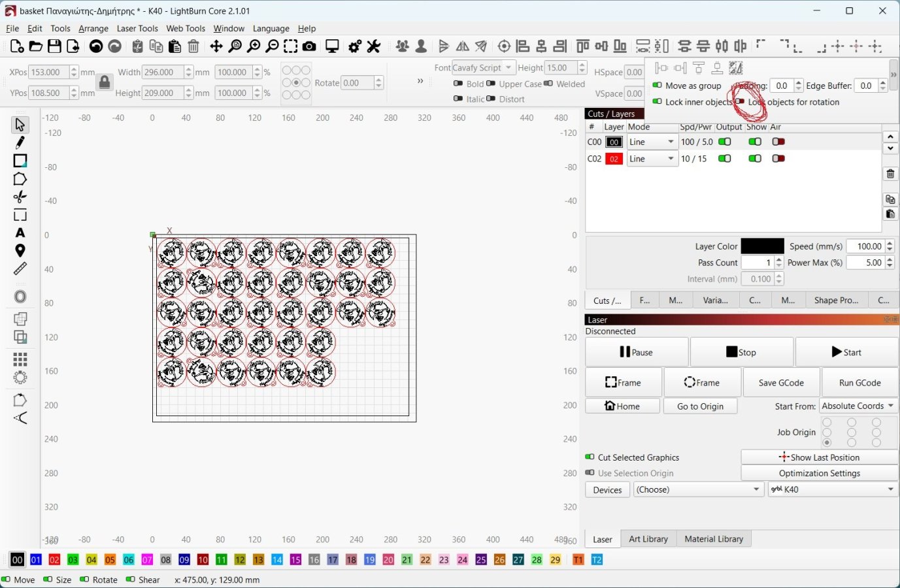The width and height of the screenshot is (900, 588).
Task: Increase the Pass Count stepper
Action: point(778,259)
